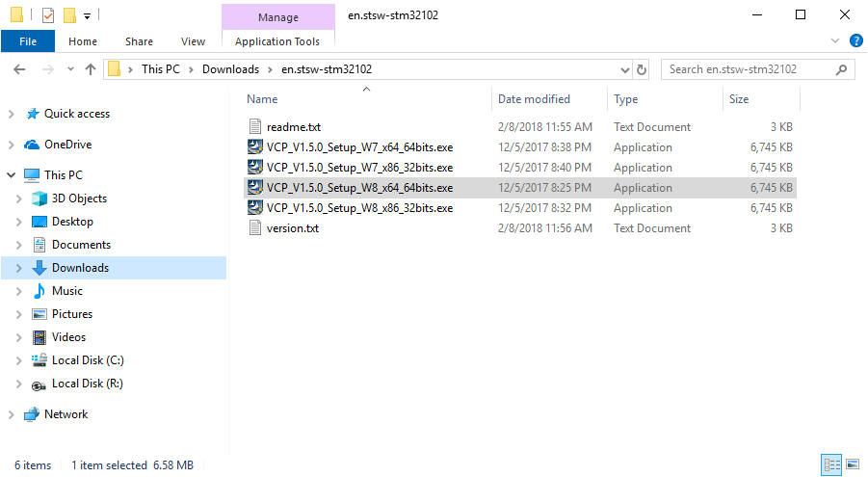
Task: Select VCP_V1.5.0_Setup_W8_x64_64bits.exe
Action: pyautogui.click(x=360, y=188)
